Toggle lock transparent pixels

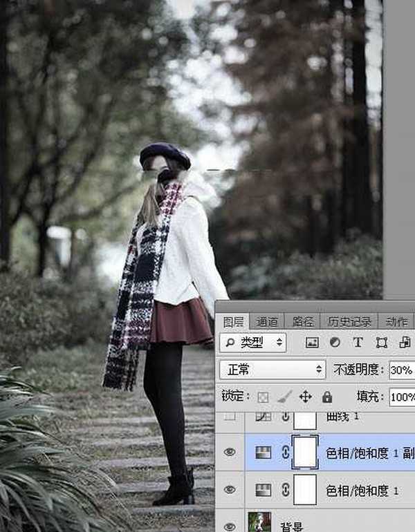point(263,397)
